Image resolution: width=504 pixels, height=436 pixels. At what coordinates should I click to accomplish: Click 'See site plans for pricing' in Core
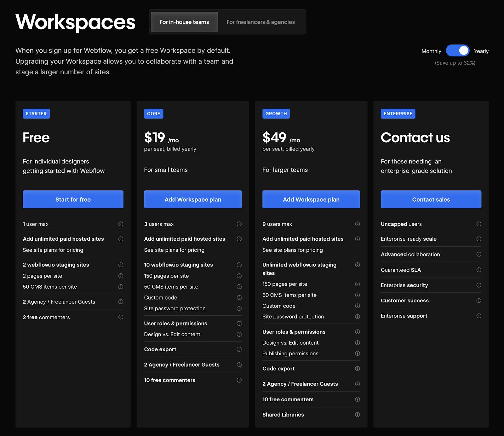pyautogui.click(x=174, y=250)
